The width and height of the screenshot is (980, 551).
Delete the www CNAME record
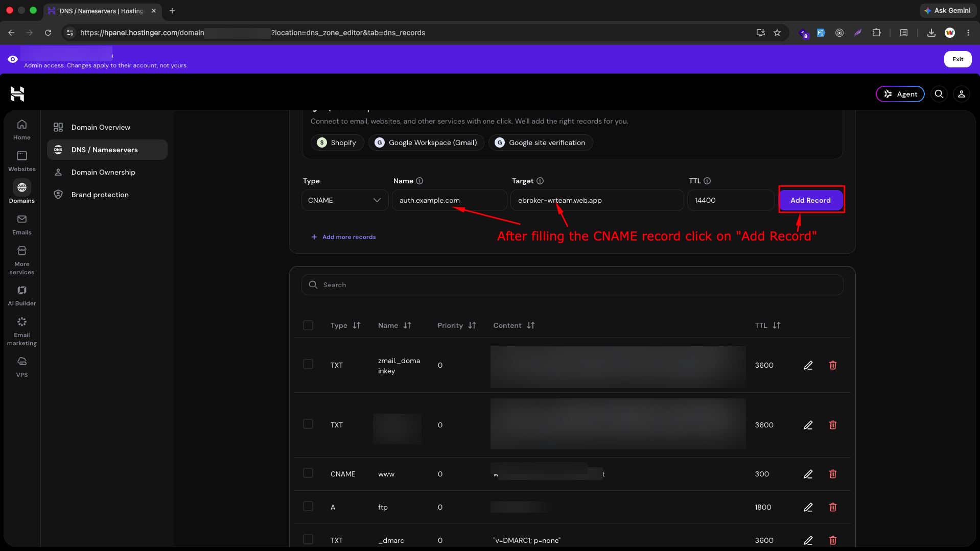833,474
